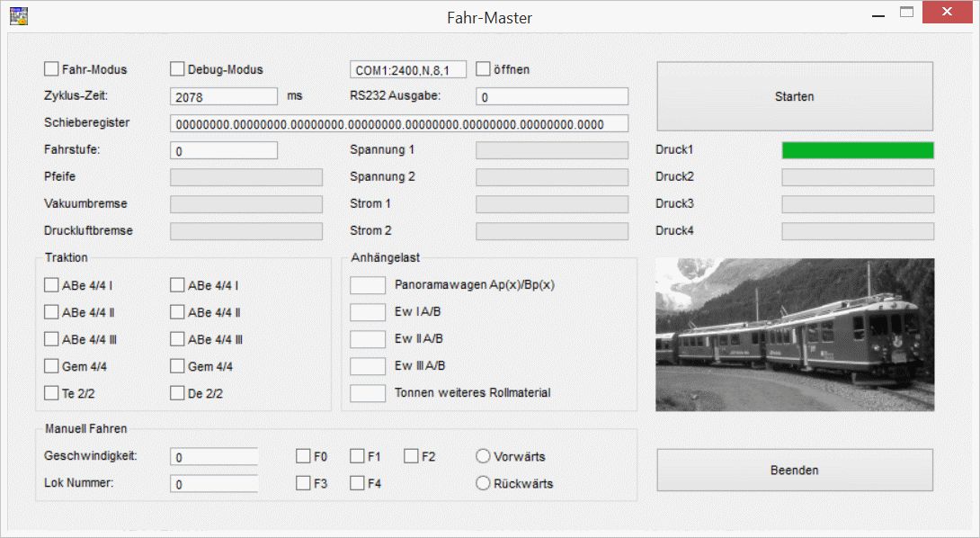Click the Ew III A/B count field
The height and width of the screenshot is (538, 980).
368,366
